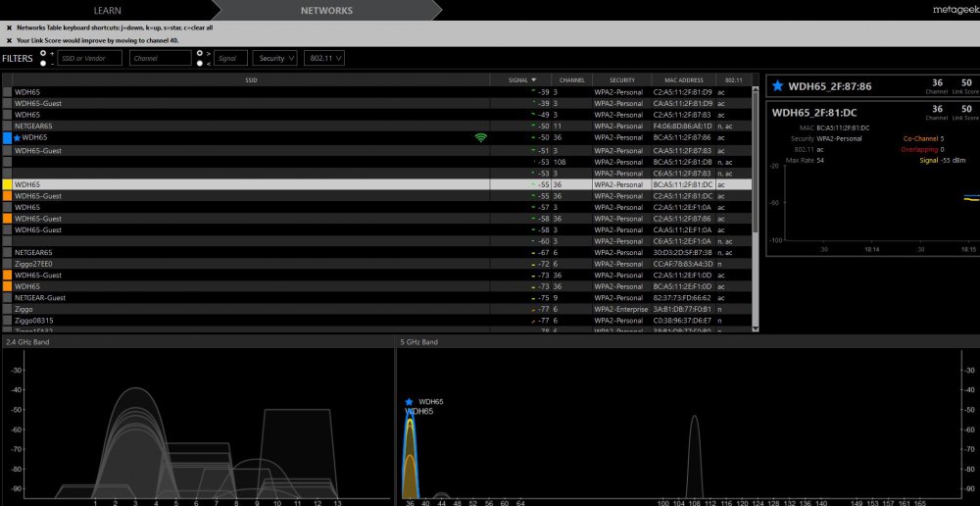Image resolution: width=980 pixels, height=506 pixels.
Task: Sort by the CHANNEL column header
Action: point(572,80)
